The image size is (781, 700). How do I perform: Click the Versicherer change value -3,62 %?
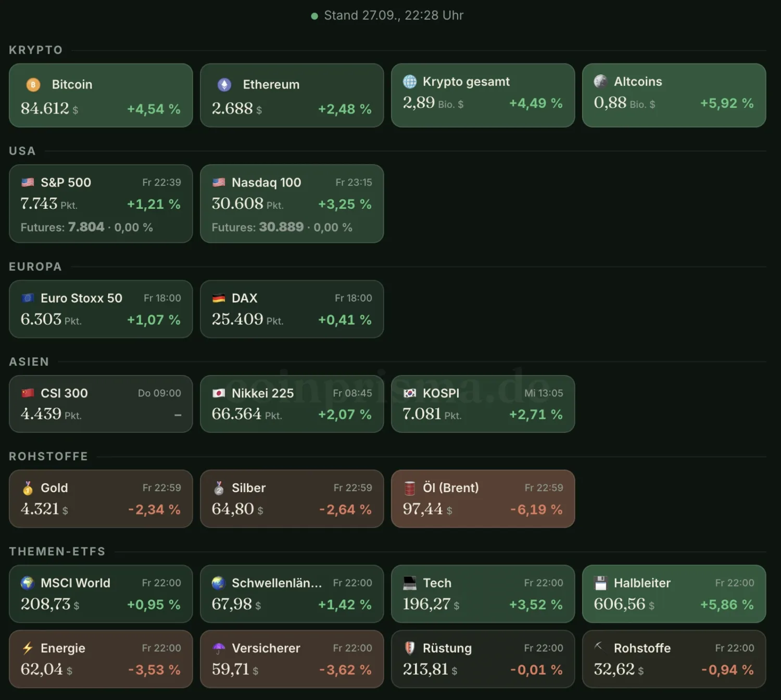tap(345, 670)
